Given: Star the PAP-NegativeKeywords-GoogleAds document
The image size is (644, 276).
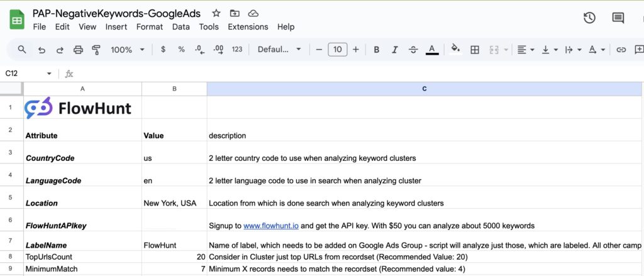Looking at the screenshot, I should click(x=216, y=13).
